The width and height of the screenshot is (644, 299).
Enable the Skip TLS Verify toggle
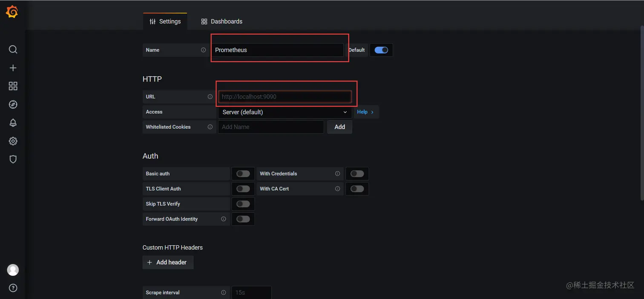(x=243, y=204)
